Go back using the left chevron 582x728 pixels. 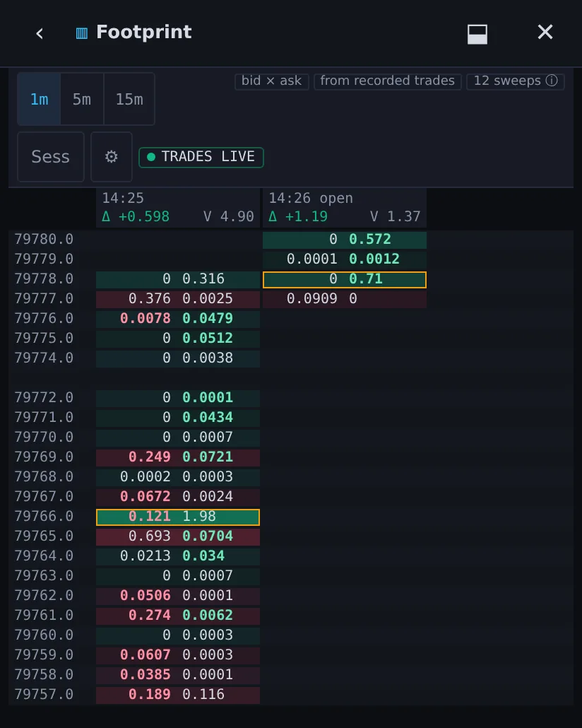[40, 33]
